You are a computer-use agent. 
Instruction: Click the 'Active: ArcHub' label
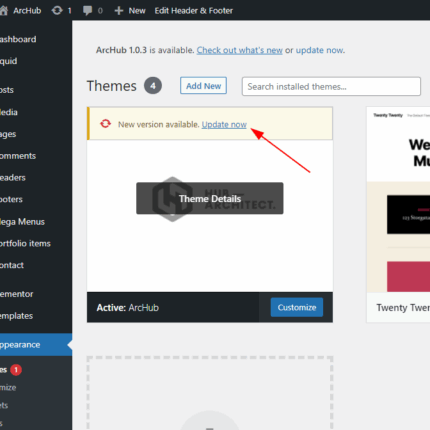click(x=128, y=307)
